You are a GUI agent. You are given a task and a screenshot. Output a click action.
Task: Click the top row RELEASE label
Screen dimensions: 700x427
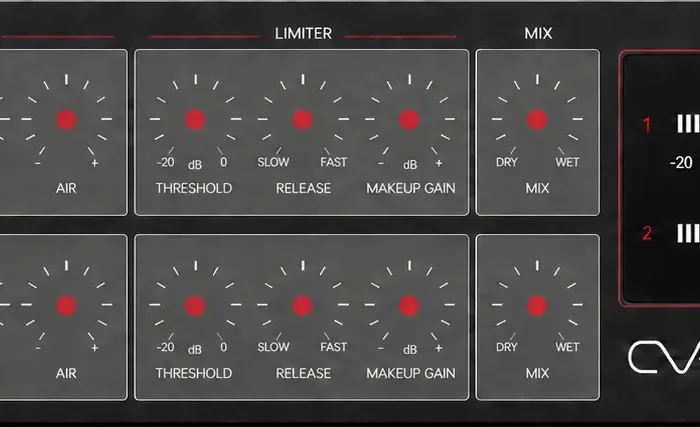point(303,188)
